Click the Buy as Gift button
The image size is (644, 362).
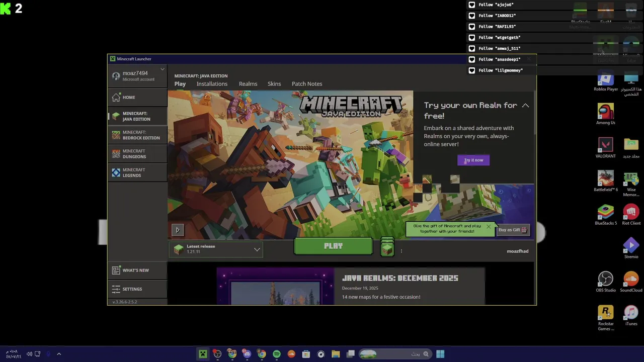tap(513, 230)
